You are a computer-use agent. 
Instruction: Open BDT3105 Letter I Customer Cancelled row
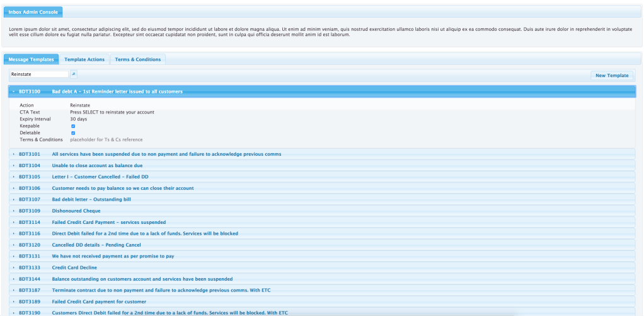click(x=100, y=177)
